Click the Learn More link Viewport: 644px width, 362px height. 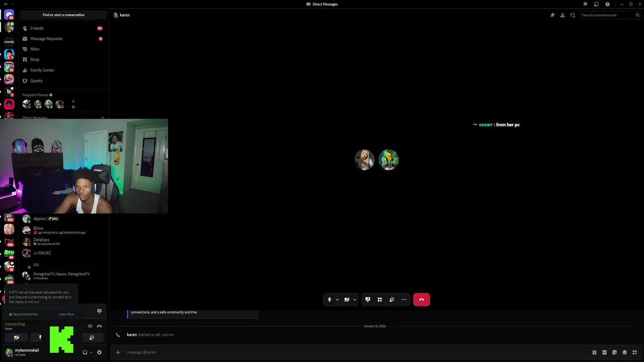pos(66,314)
